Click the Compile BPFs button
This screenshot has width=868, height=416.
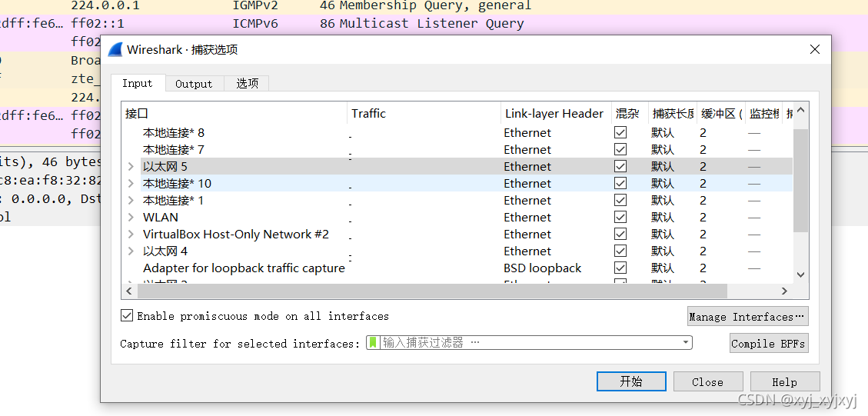tap(768, 343)
